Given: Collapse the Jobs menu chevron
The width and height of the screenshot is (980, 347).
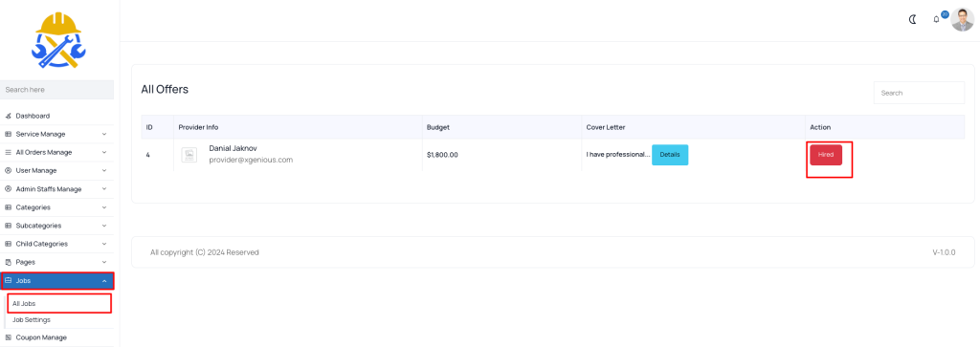Looking at the screenshot, I should (104, 281).
